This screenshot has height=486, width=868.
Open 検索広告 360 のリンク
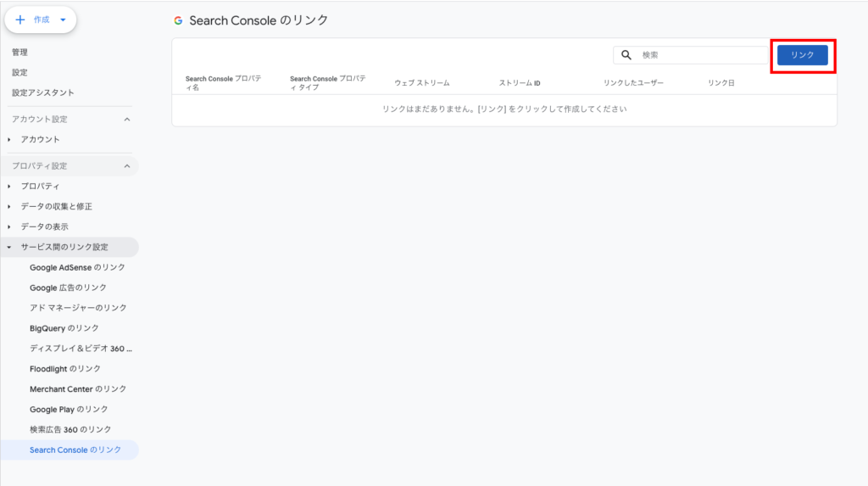point(70,429)
